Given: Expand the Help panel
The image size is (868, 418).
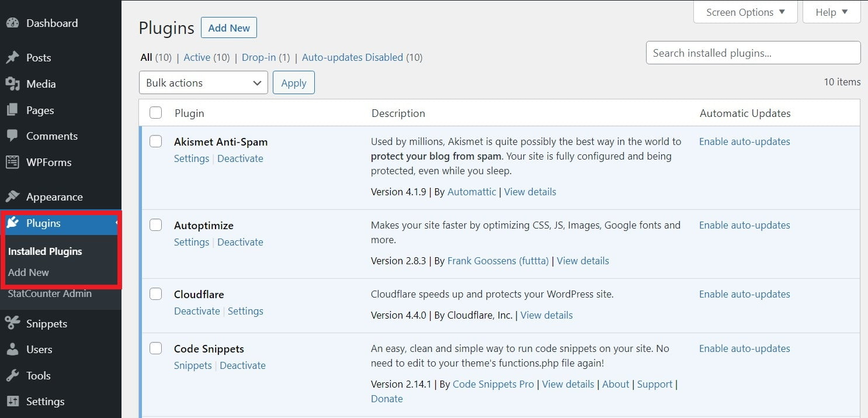Looking at the screenshot, I should 832,12.
